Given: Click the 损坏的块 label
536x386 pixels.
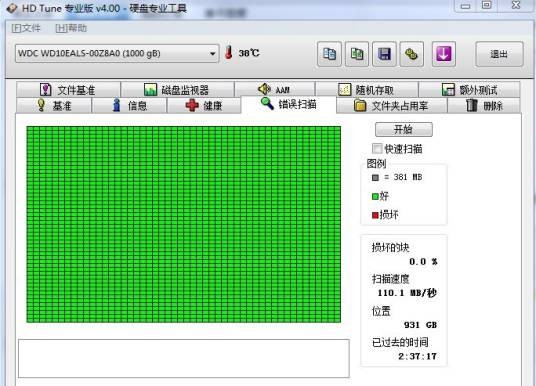Looking at the screenshot, I should [x=390, y=247].
